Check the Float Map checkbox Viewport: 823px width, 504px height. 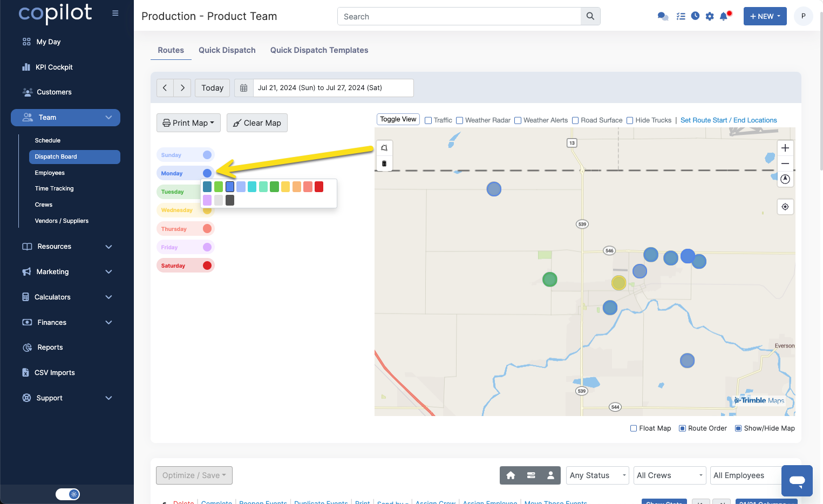[634, 428]
